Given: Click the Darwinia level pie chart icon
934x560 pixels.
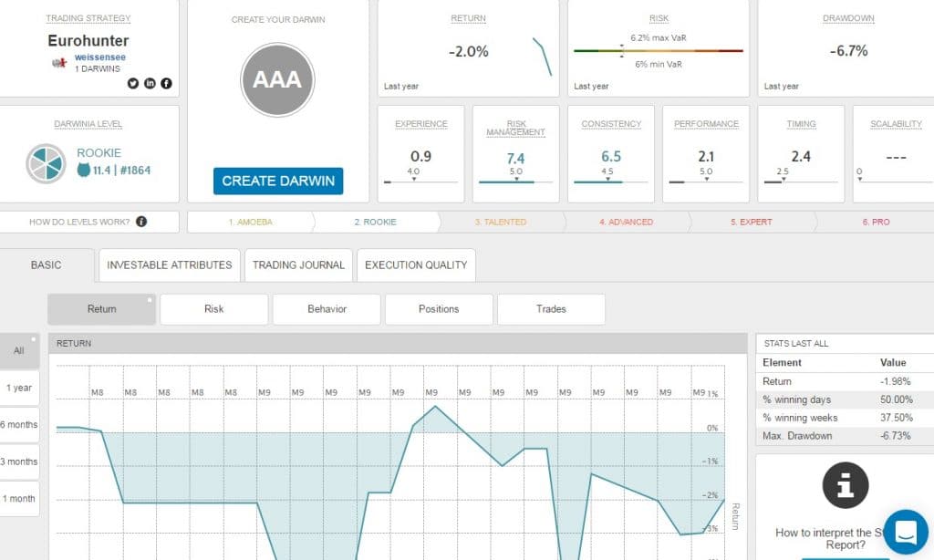Looking at the screenshot, I should click(44, 162).
